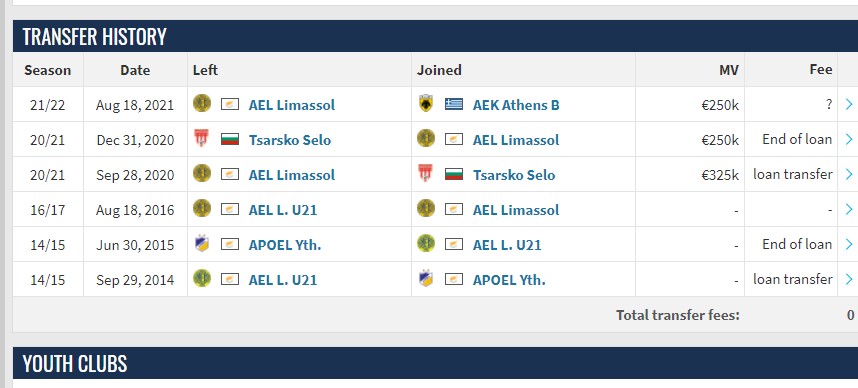The image size is (858, 388).
Task: Expand the Dec 31, 2020 transfer details arrow
Action: [x=849, y=139]
